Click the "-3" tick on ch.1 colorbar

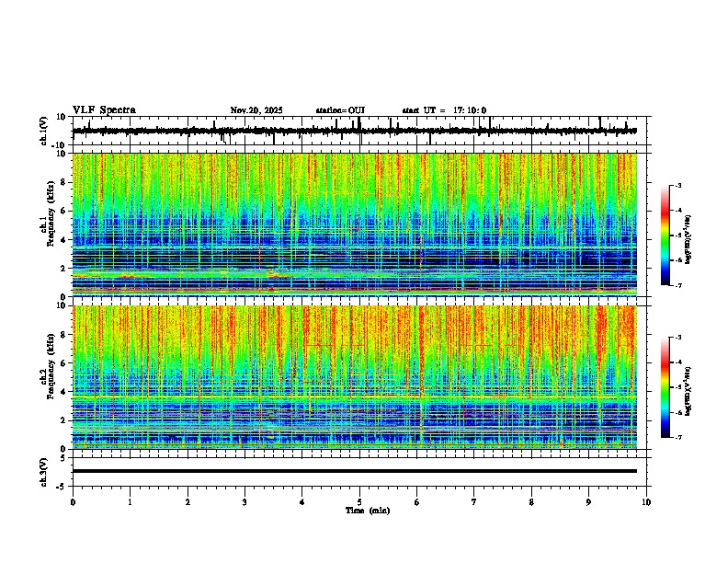677,186
